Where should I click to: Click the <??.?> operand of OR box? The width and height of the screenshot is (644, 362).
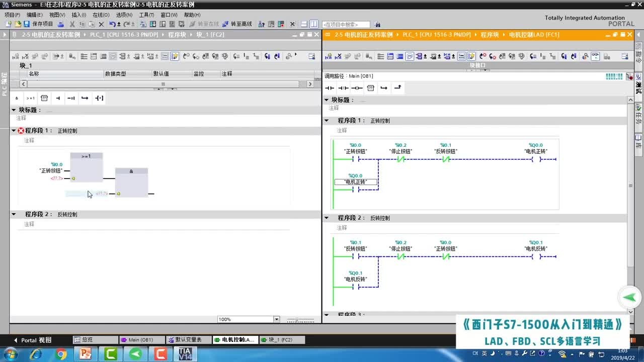click(56, 178)
